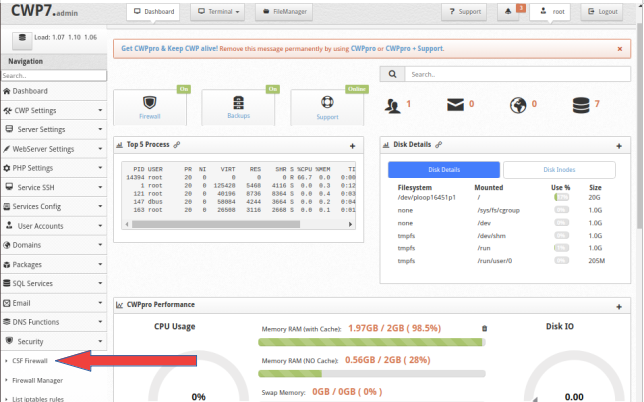
Task: Click process table scroll left arrow
Action: pyautogui.click(x=127, y=224)
